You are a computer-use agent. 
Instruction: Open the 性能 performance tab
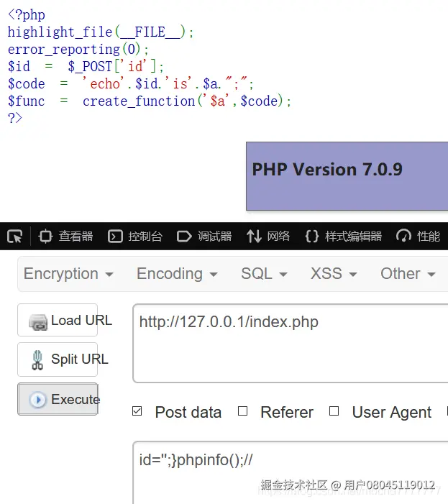(418, 237)
